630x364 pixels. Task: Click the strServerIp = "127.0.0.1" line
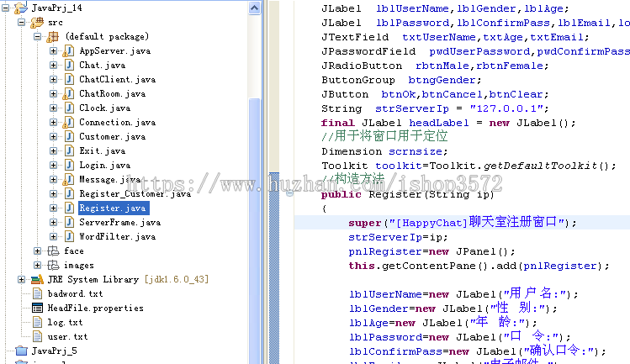435,108
